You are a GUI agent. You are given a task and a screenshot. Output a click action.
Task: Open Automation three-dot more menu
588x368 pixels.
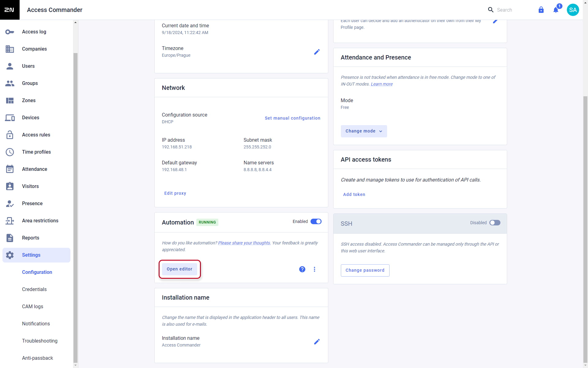(315, 269)
